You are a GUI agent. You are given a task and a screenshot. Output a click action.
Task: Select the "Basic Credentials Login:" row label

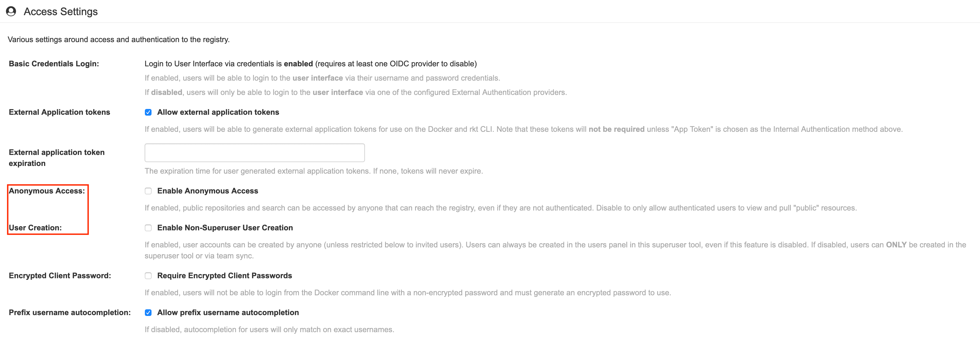54,64
